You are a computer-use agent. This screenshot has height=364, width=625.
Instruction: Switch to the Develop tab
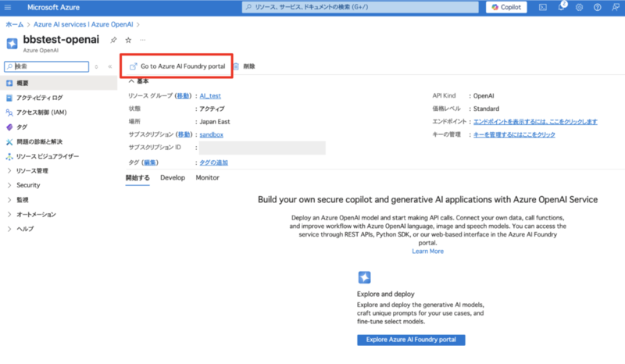coord(173,178)
